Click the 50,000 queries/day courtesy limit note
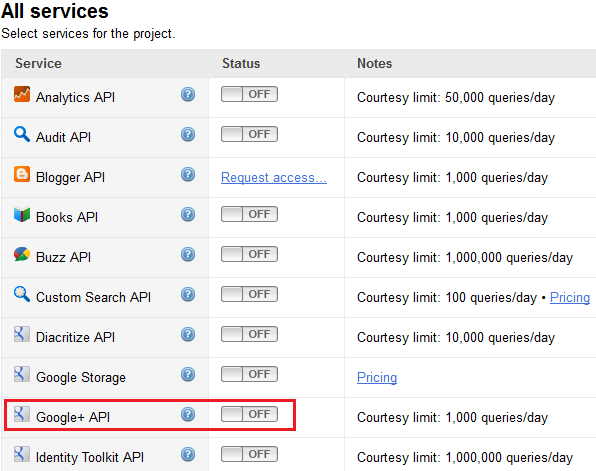Viewport: 596px width, 471px height. point(456,98)
